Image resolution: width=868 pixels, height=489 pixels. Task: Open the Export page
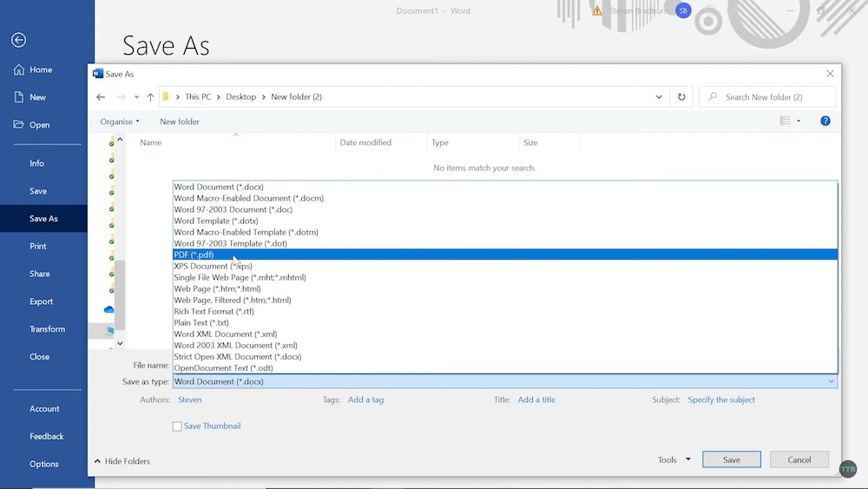pyautogui.click(x=43, y=301)
